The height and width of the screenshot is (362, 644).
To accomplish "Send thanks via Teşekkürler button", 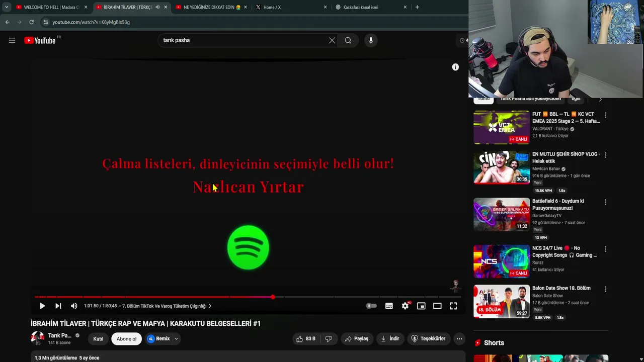I will coord(428,339).
